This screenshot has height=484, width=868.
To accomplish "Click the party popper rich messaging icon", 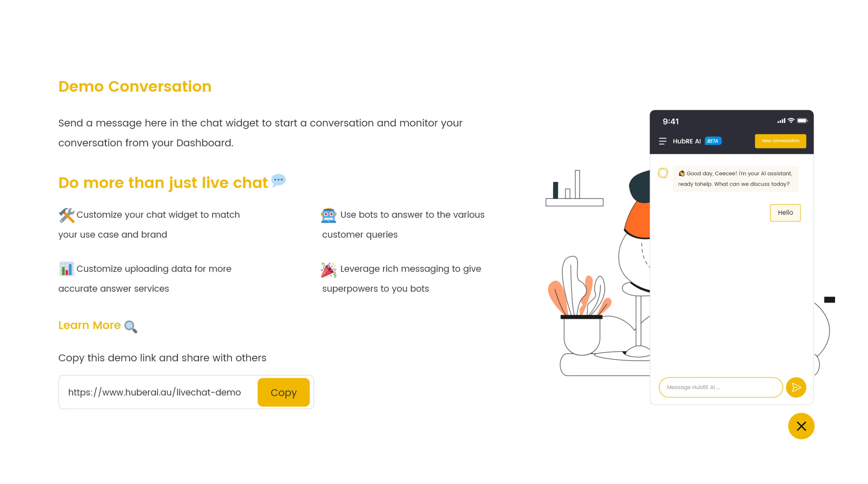I will (329, 269).
